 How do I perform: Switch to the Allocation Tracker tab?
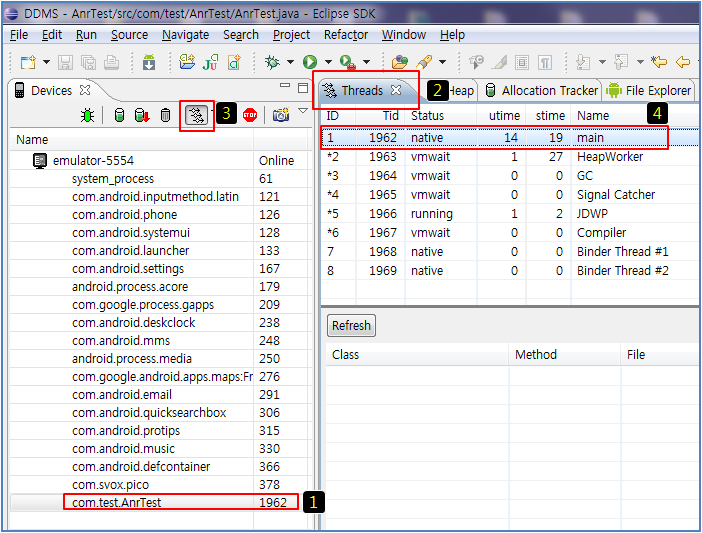(542, 90)
